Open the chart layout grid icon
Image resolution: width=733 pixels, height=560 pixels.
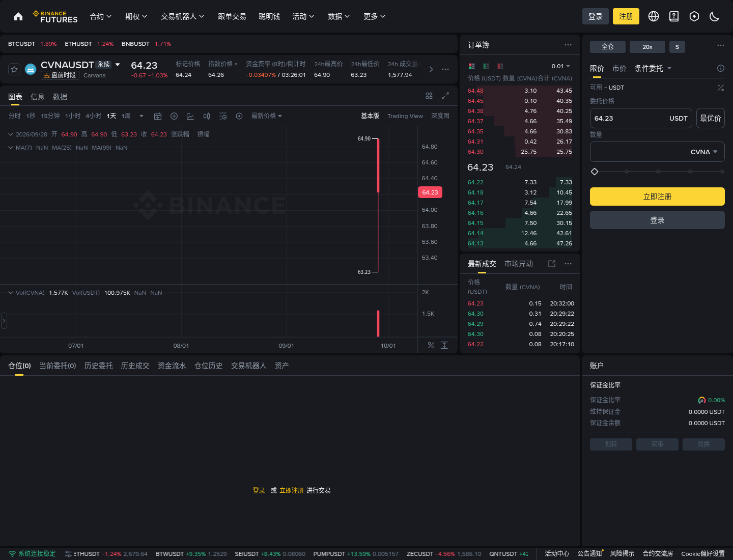(429, 96)
